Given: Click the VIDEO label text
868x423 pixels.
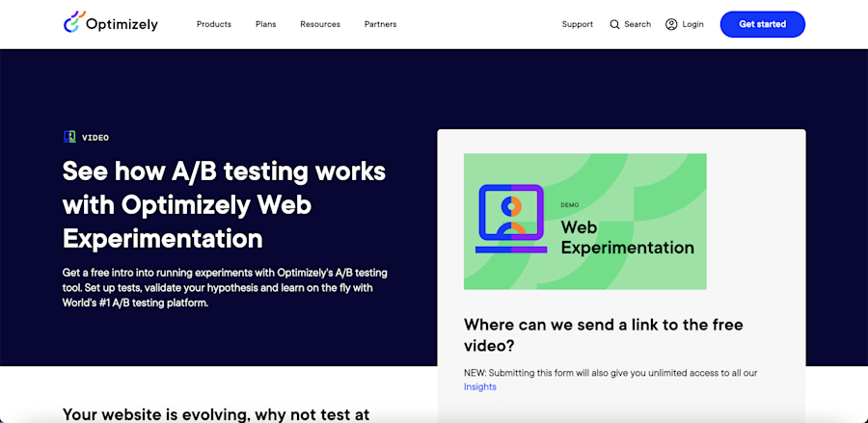Looking at the screenshot, I should [x=95, y=138].
